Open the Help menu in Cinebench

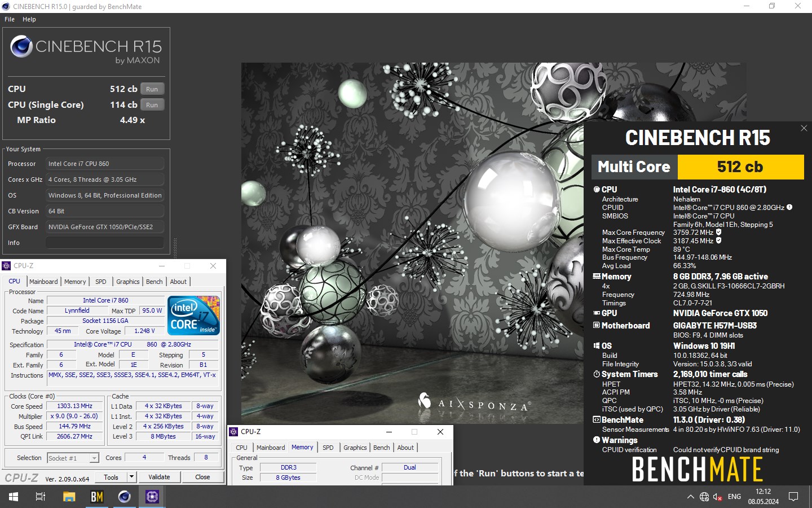[x=29, y=19]
